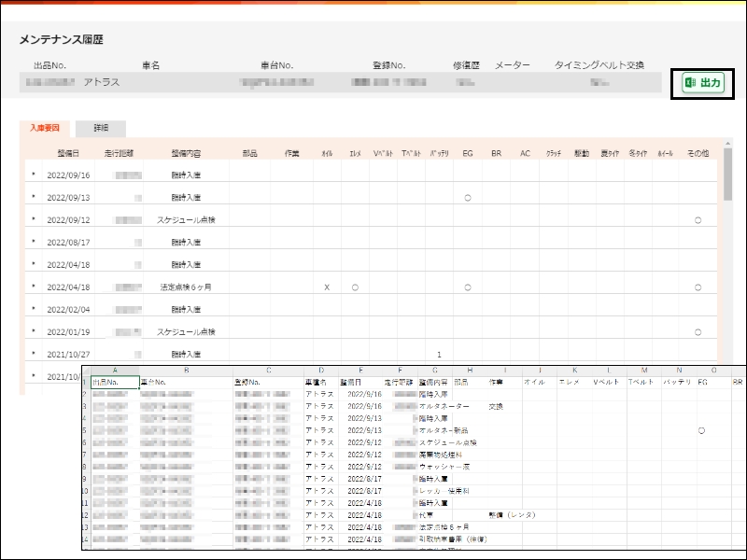747x560 pixels.
Task: Select the スケジュール点検 entry dated 2022/09/12
Action: pyautogui.click(x=186, y=219)
